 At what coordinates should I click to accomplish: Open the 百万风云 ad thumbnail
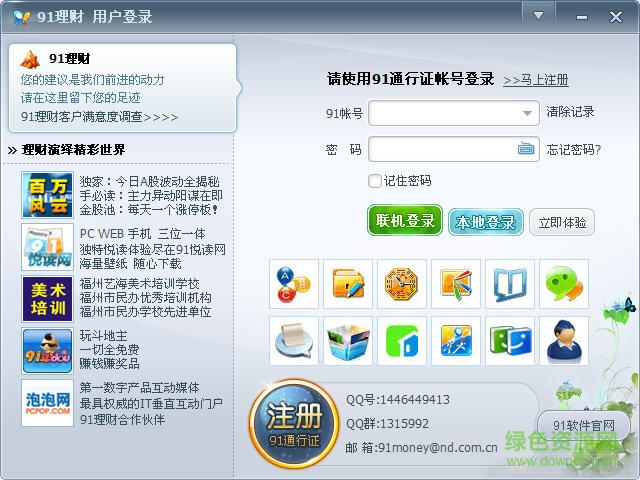coord(46,195)
